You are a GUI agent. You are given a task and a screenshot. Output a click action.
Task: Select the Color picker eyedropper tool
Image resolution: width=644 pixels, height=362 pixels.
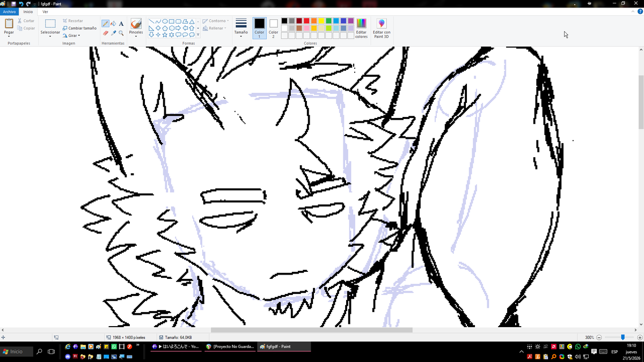click(x=113, y=33)
